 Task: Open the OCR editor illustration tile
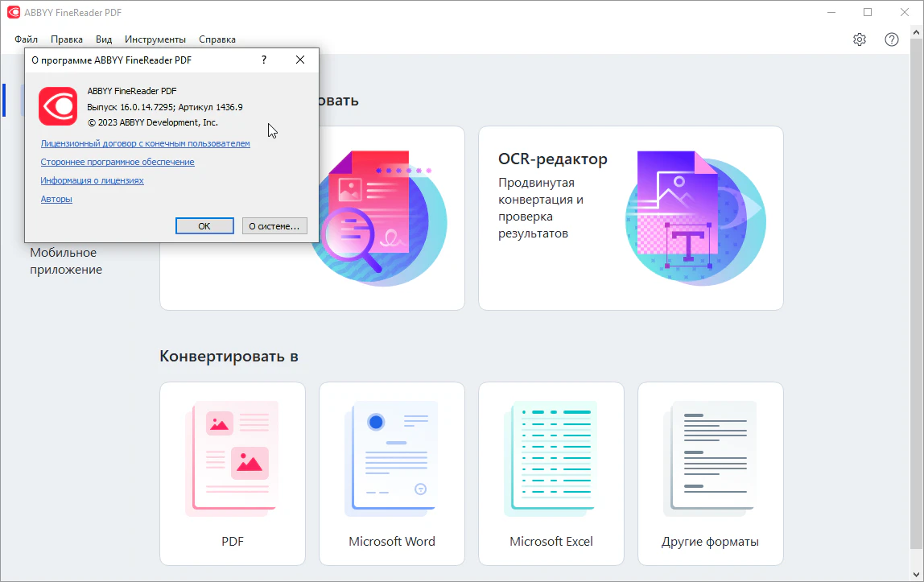tap(695, 217)
